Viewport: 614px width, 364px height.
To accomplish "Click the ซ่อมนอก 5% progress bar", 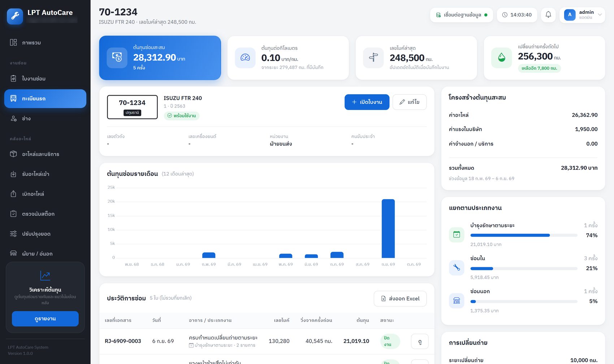I will (524, 302).
